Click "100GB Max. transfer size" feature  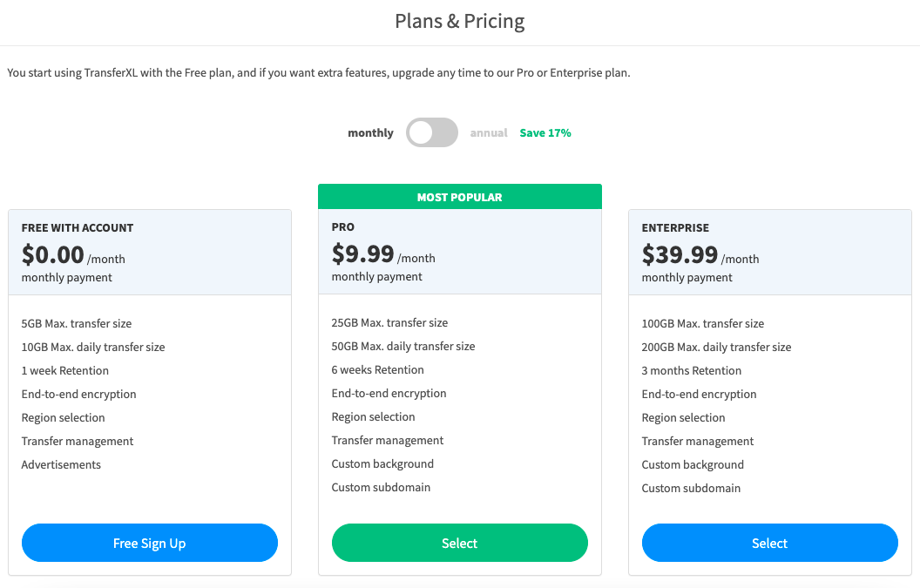point(702,323)
